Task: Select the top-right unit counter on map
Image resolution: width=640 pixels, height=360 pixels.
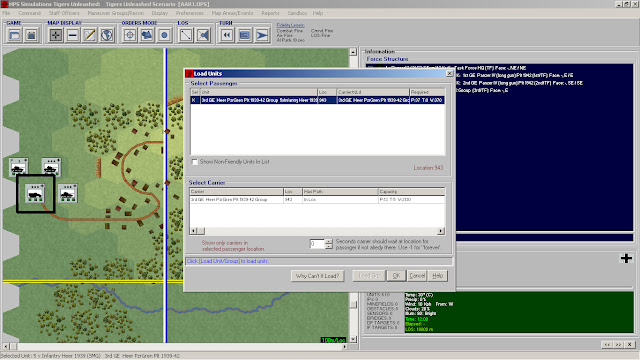Action: pyautogui.click(x=51, y=167)
